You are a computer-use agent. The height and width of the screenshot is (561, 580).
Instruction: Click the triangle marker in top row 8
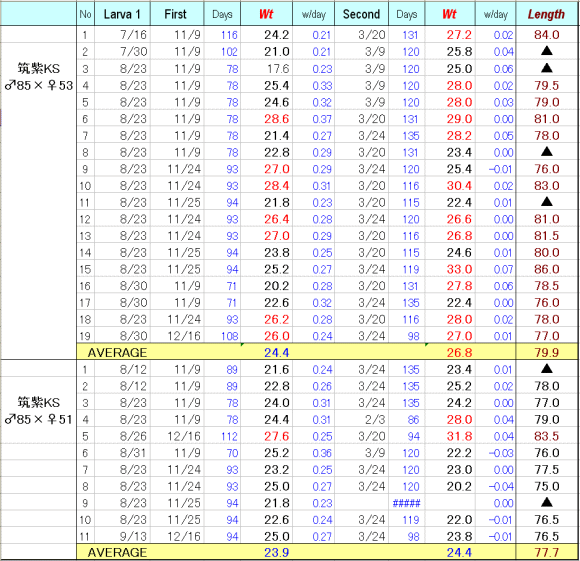[546, 152]
